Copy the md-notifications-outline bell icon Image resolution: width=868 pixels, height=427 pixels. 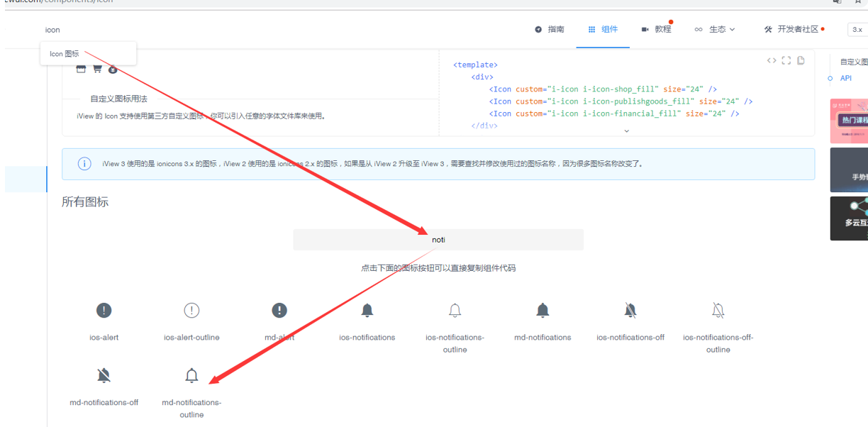(191, 375)
